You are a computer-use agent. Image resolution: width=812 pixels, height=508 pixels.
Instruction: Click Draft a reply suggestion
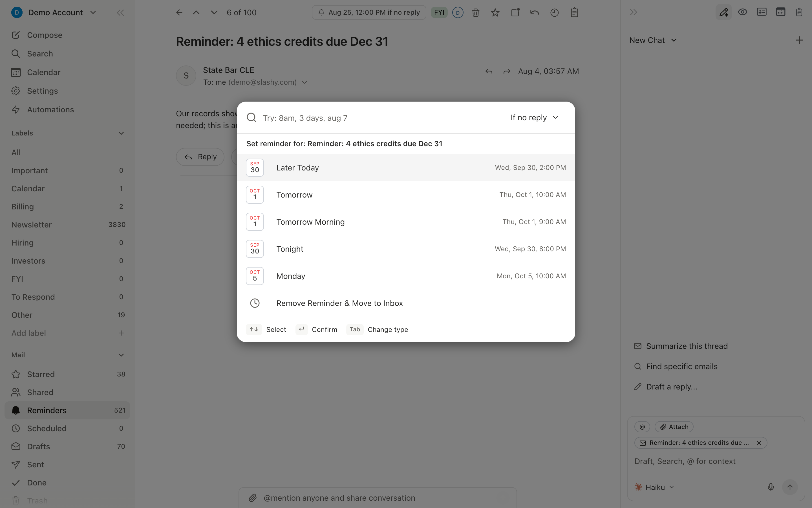coord(666,387)
